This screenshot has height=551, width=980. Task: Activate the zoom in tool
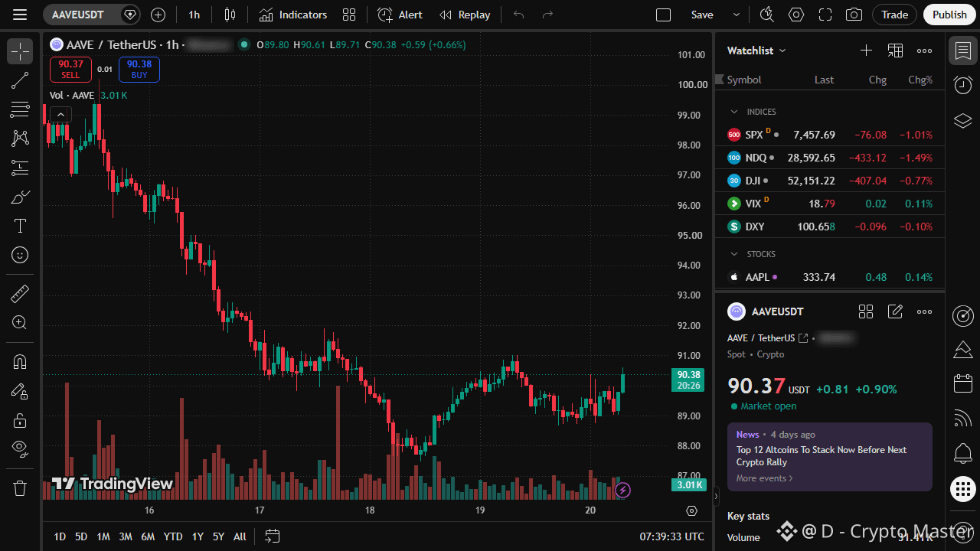coord(20,322)
